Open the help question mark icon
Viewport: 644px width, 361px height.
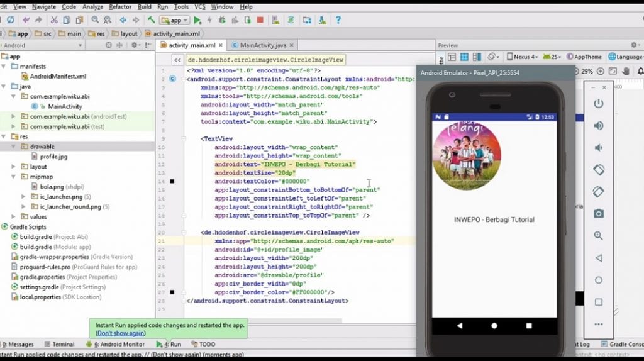(x=338, y=20)
